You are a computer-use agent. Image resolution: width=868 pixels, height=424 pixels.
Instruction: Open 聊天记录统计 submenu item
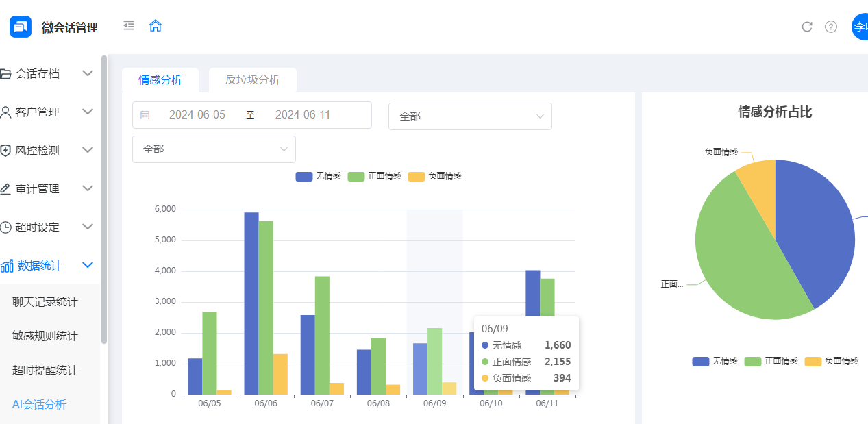coord(45,302)
